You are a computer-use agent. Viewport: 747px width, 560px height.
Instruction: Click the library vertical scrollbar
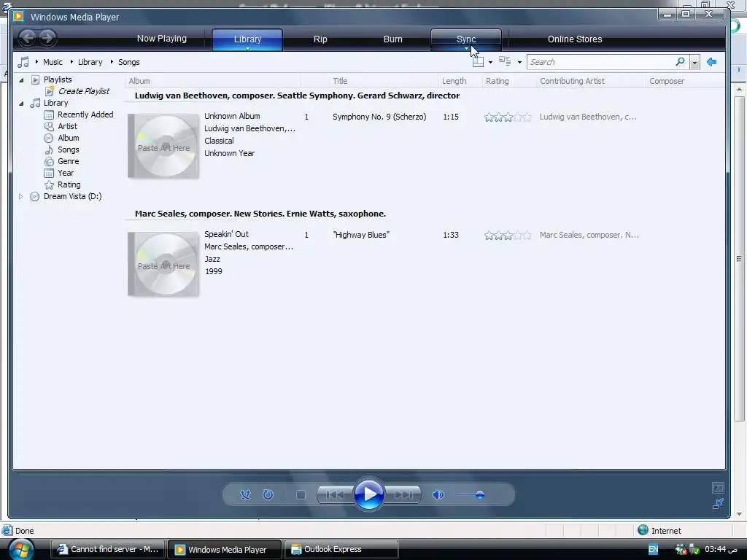pyautogui.click(x=739, y=259)
